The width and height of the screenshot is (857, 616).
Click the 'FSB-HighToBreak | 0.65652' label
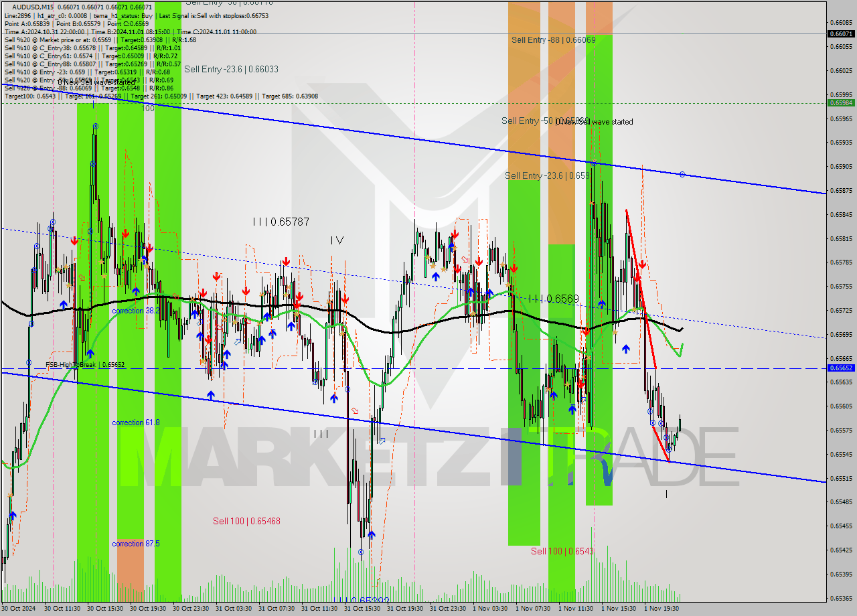point(85,365)
